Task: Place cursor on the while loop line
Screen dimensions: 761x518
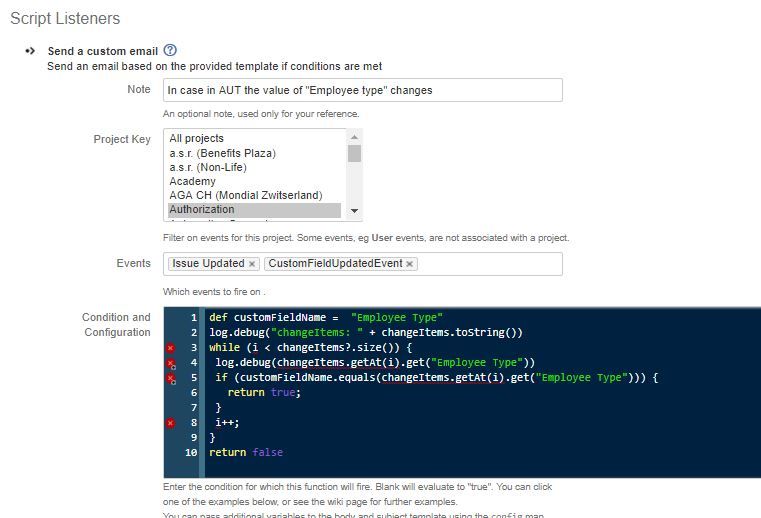Action: click(x=311, y=348)
